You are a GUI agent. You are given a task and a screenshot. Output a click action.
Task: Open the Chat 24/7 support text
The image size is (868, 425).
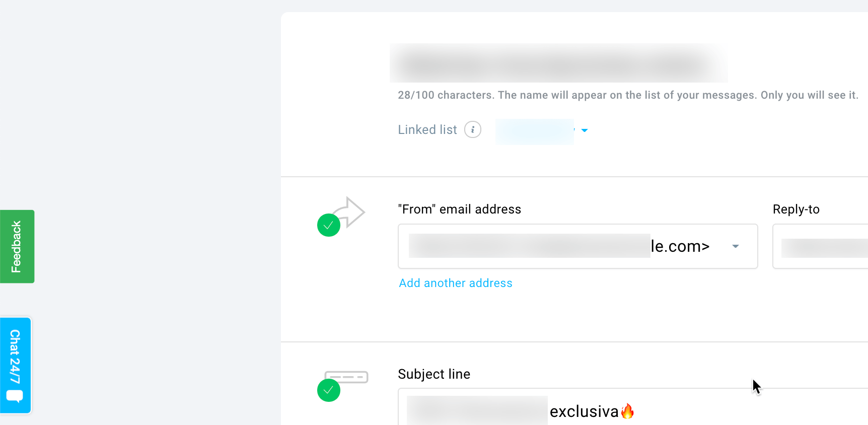coord(16,357)
